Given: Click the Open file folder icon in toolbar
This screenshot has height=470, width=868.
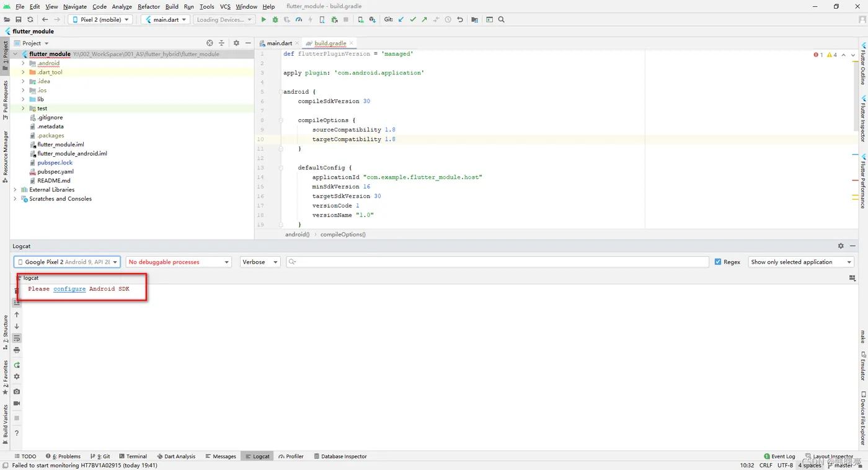Looking at the screenshot, I should (7, 20).
